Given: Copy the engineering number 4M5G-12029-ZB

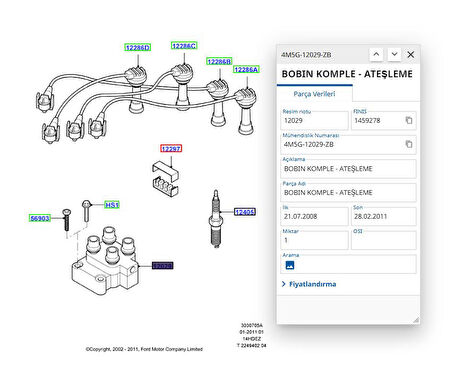Looking at the screenshot, I should 409,144.
